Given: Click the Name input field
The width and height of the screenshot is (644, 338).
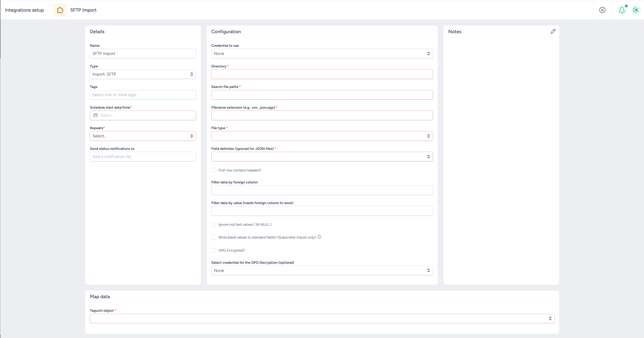Looking at the screenshot, I should coord(143,54).
